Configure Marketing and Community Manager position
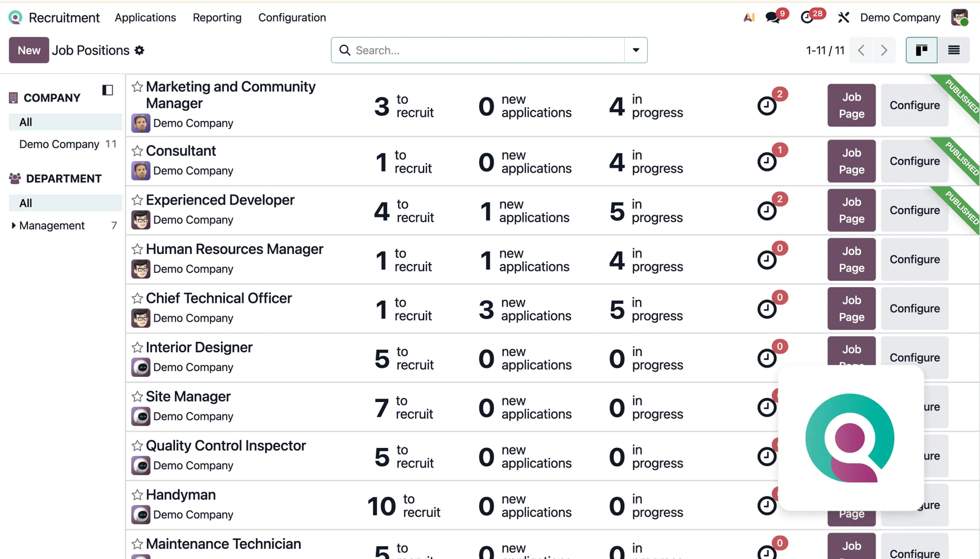Screen dimensions: 980x559 click(915, 105)
